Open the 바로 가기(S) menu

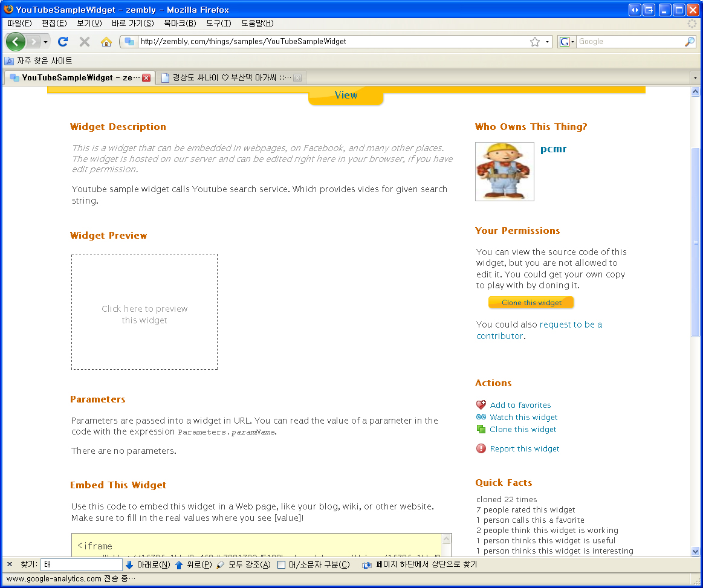133,24
